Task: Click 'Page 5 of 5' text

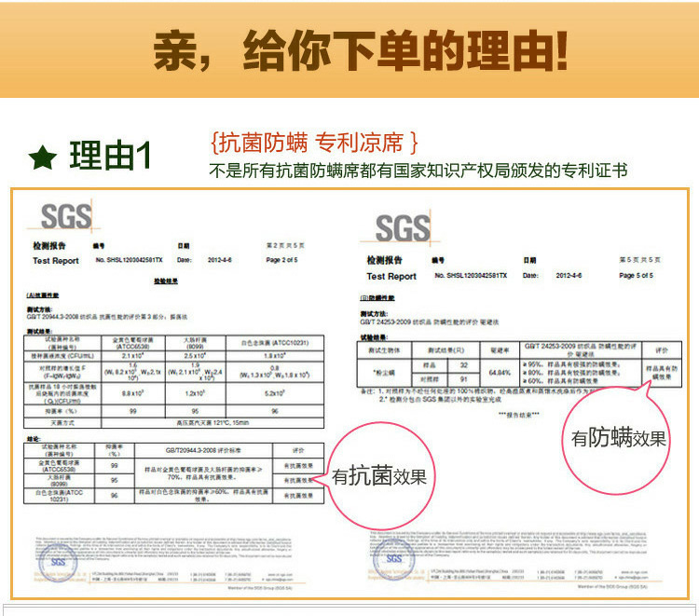Action: coord(637,276)
